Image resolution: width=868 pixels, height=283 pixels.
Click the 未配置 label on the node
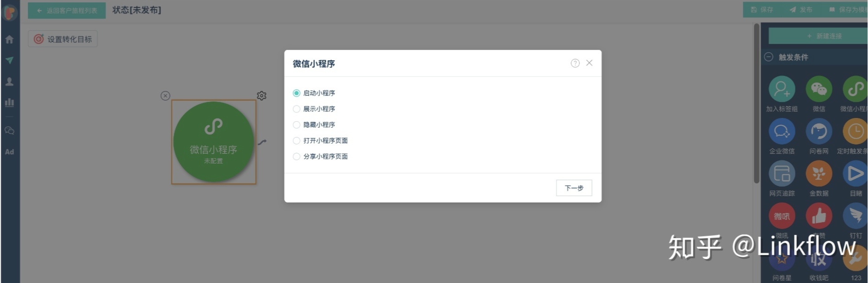pyautogui.click(x=213, y=161)
